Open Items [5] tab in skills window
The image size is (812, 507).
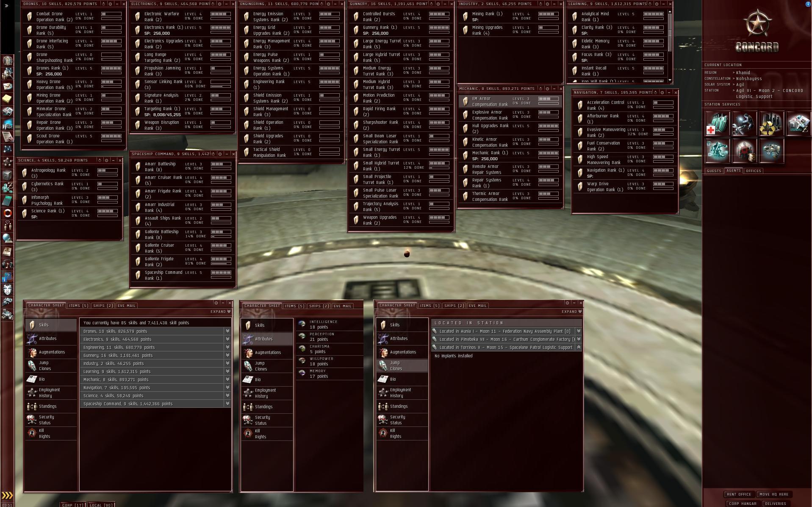pos(78,306)
